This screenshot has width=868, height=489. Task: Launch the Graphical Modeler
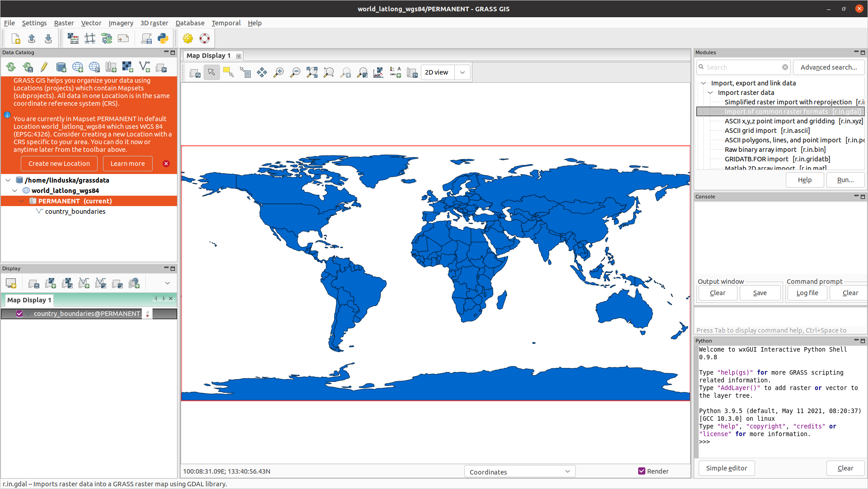tap(107, 38)
